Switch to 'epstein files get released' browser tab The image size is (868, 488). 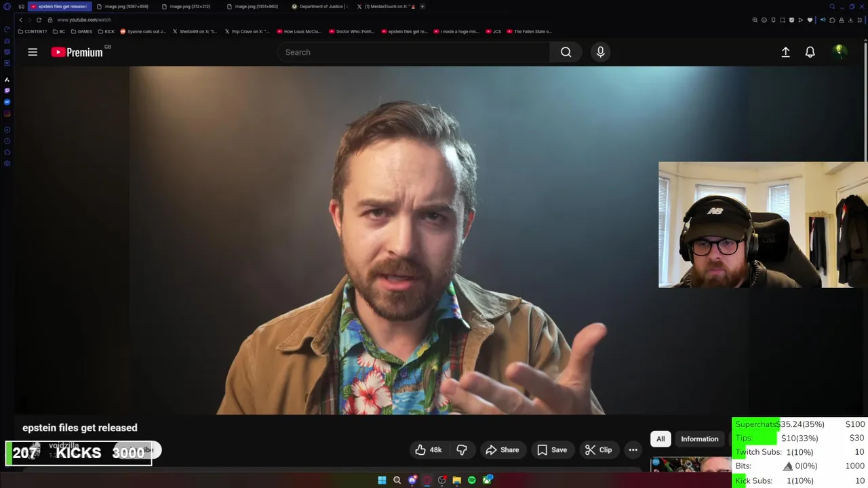coord(59,6)
